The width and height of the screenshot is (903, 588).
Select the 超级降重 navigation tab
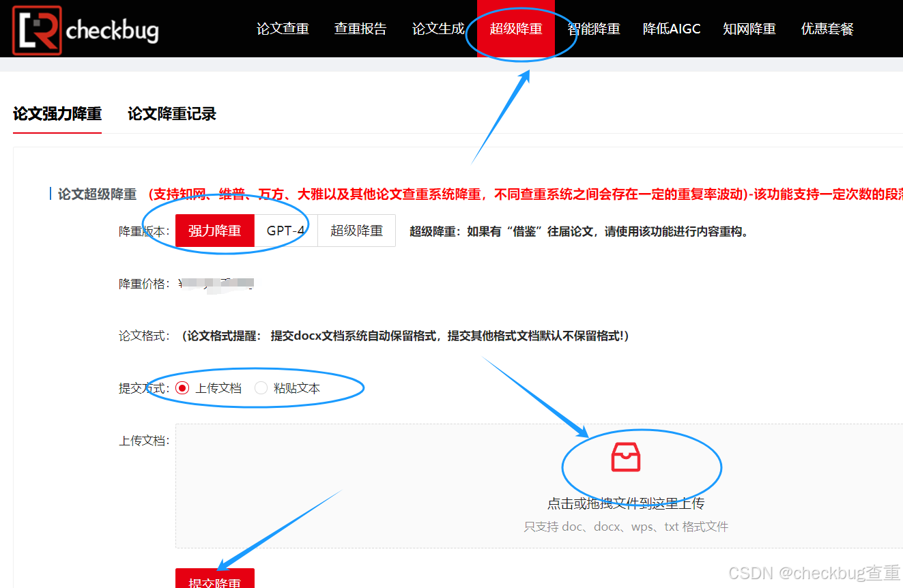[516, 29]
